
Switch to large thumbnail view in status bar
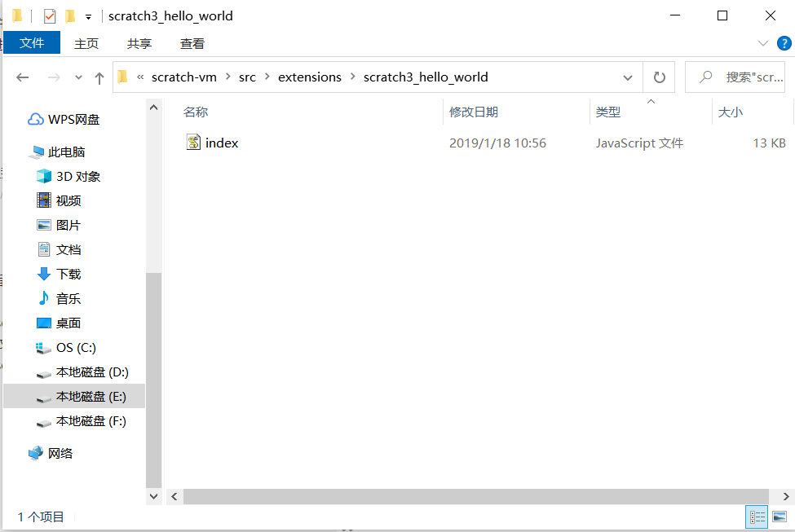coord(780,517)
